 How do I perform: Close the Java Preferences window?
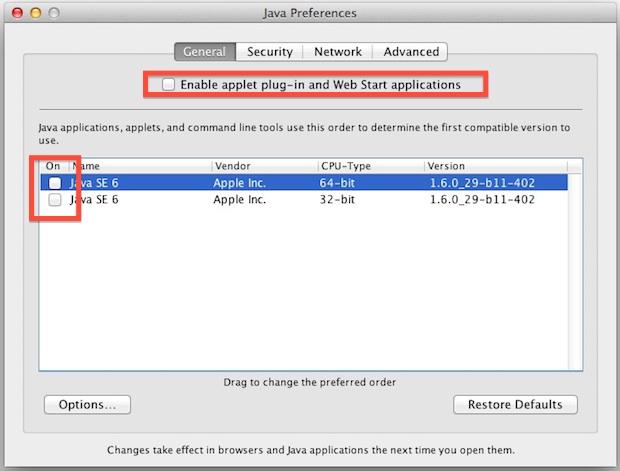coord(17,13)
